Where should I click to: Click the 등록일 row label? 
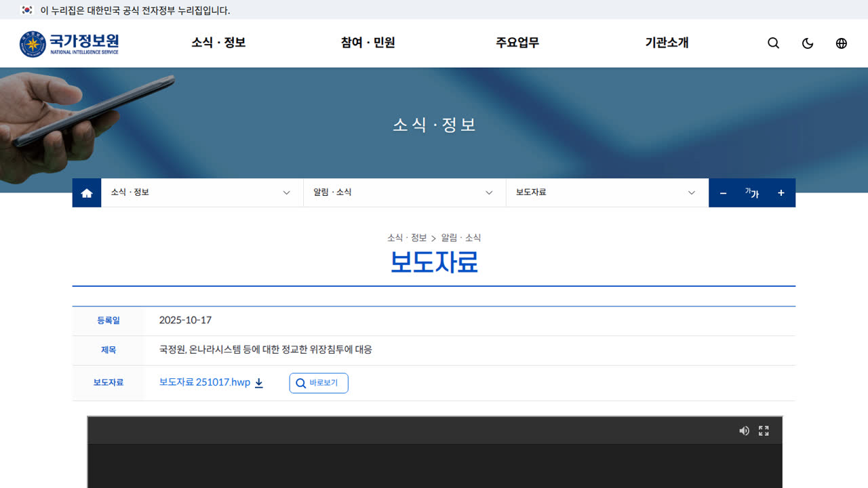click(x=108, y=321)
